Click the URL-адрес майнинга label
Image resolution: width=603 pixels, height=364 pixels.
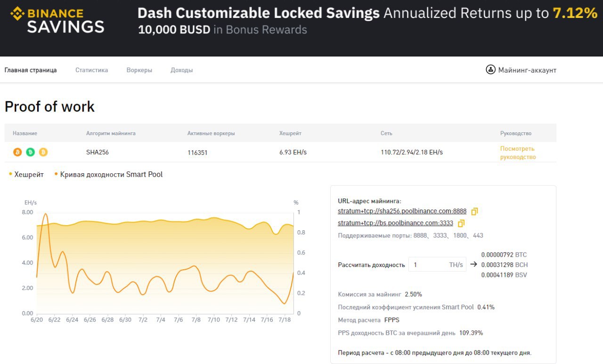pos(369,201)
